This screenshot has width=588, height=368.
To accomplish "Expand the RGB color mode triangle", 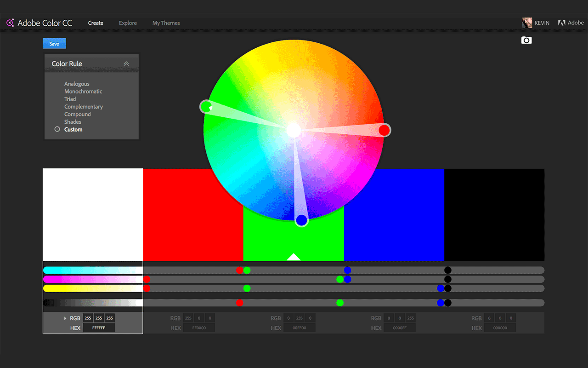I will click(65, 318).
